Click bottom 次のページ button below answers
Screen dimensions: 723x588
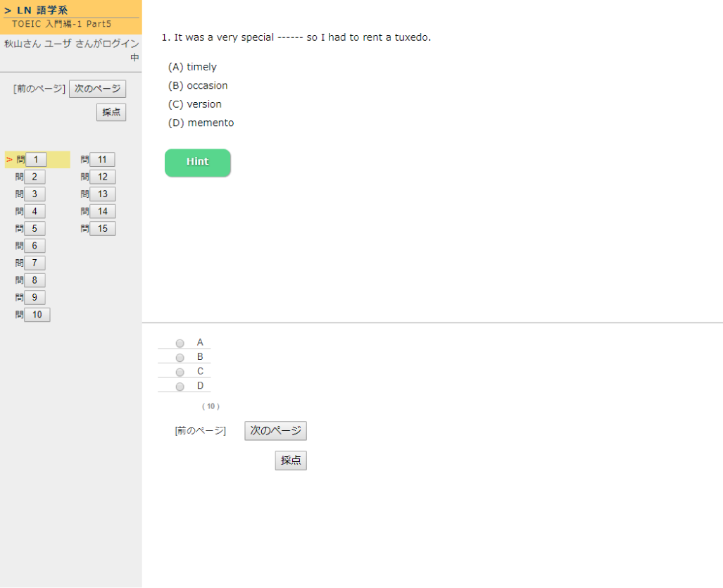click(275, 431)
